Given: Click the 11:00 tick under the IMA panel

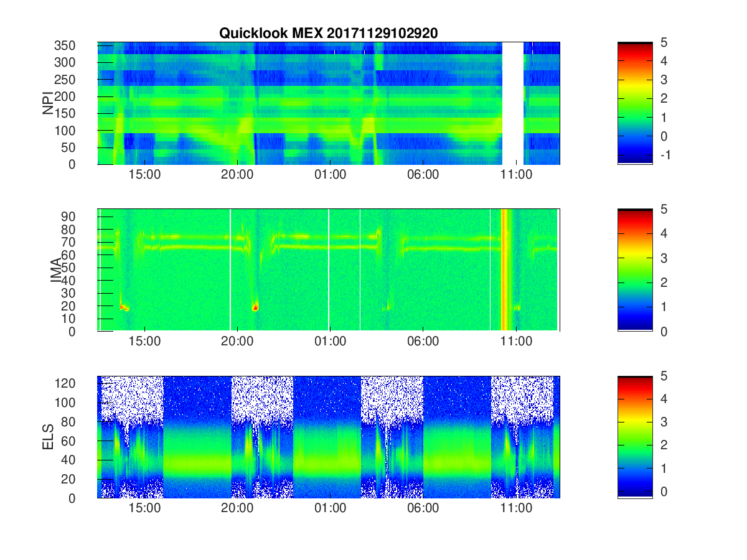Looking at the screenshot, I should [515, 342].
